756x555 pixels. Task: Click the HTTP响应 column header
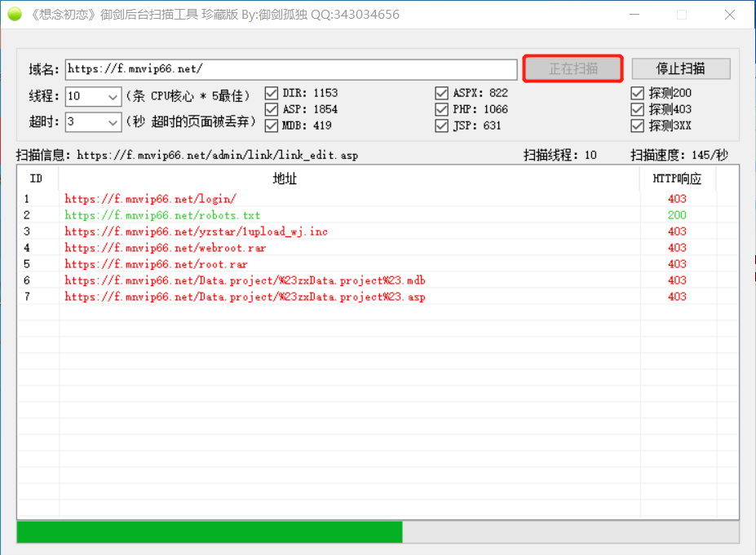pos(678,178)
